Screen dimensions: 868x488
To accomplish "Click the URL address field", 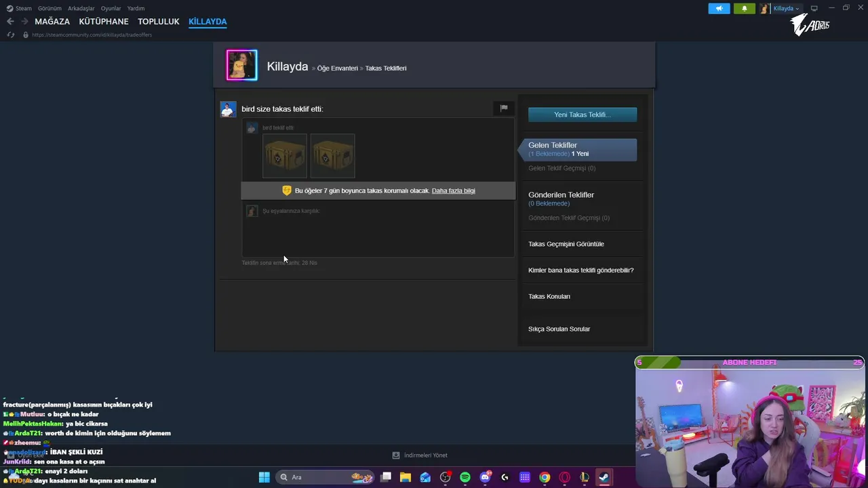I will click(x=92, y=35).
